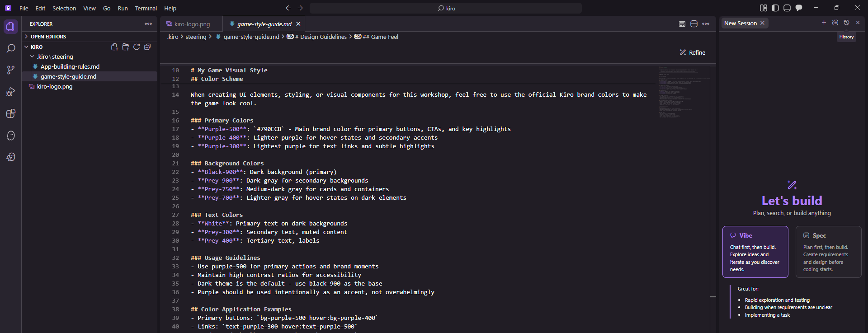Open the Extensions view
Image resolution: width=868 pixels, height=333 pixels.
click(x=11, y=113)
